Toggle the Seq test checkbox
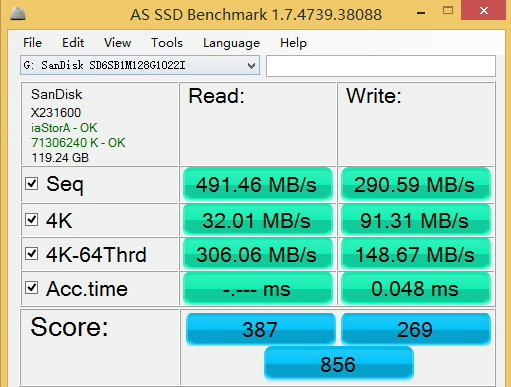 click(x=32, y=183)
